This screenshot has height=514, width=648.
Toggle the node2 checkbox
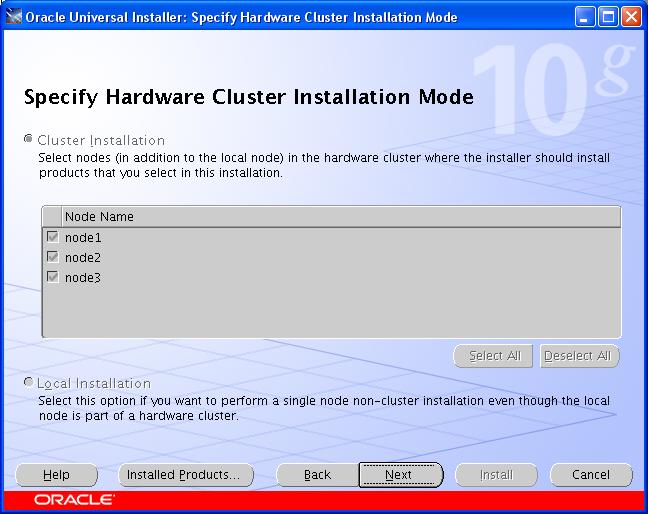point(52,257)
